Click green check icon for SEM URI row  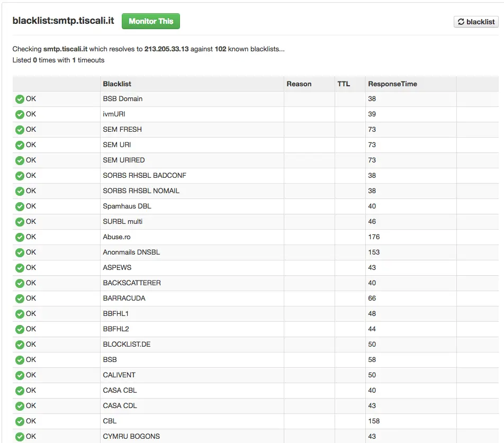pyautogui.click(x=20, y=145)
